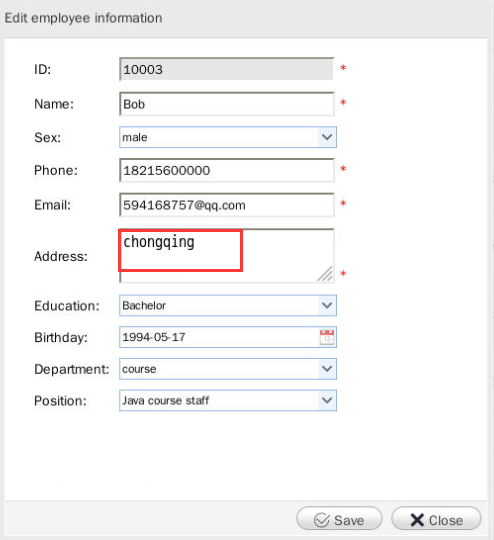Click into the Email field
Viewport: 494px width, 540px height.
(227, 205)
